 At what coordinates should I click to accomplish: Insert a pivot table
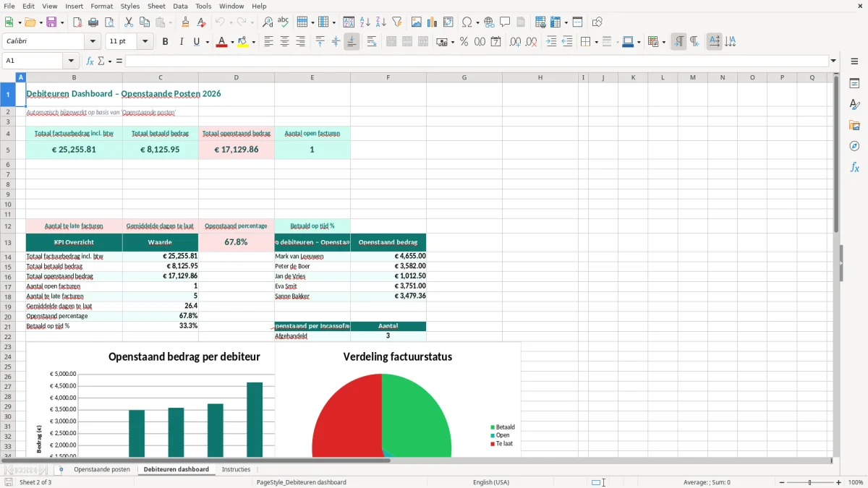coord(448,22)
